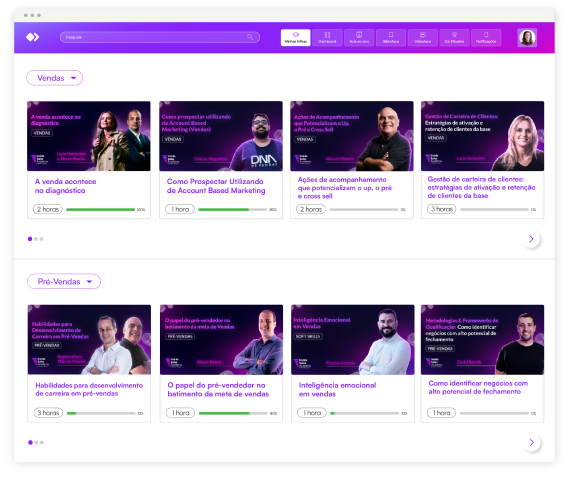Select the Minhas trilhas tab
The image size is (571, 478).
(295, 37)
